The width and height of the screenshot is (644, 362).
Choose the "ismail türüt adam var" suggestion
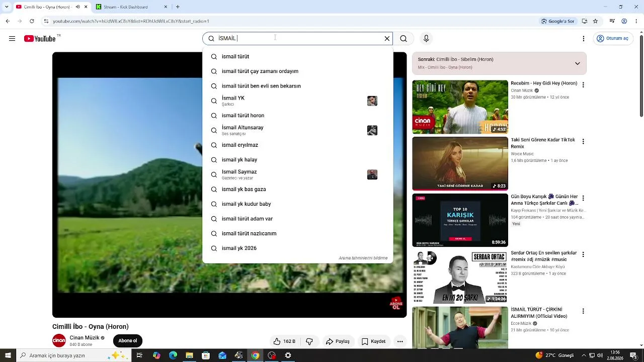(x=297, y=219)
